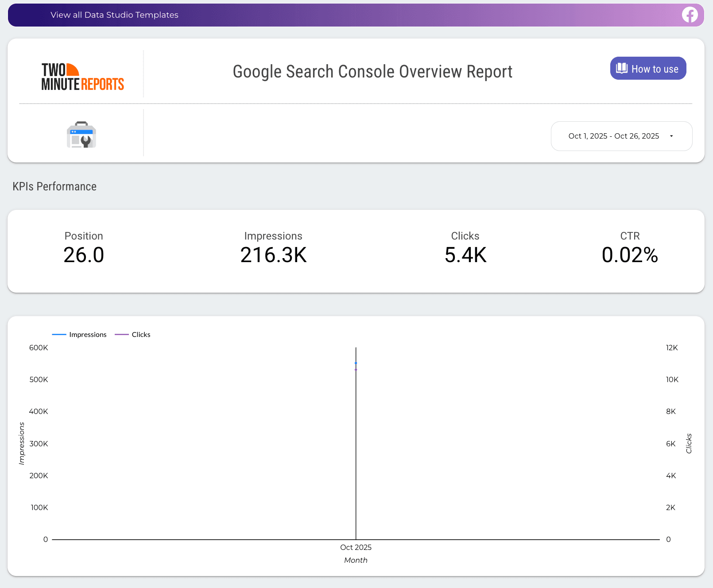Toggle the Clicks series in the legend
The image size is (713, 588).
(x=141, y=334)
